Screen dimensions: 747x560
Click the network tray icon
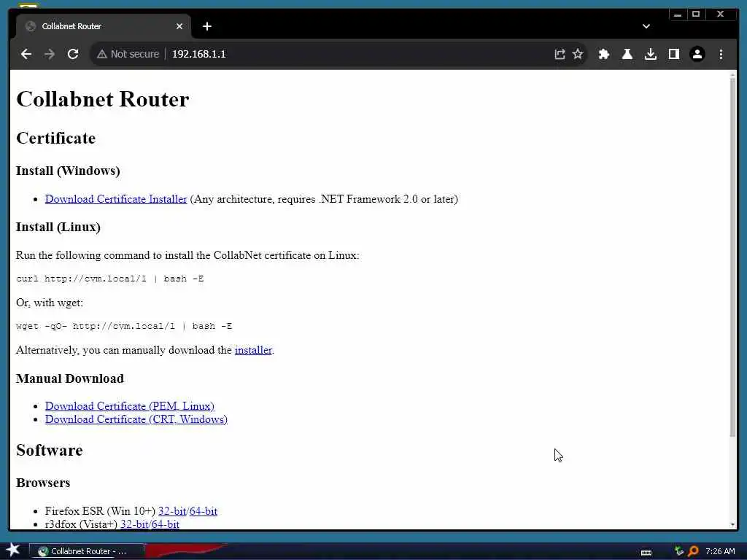679,551
